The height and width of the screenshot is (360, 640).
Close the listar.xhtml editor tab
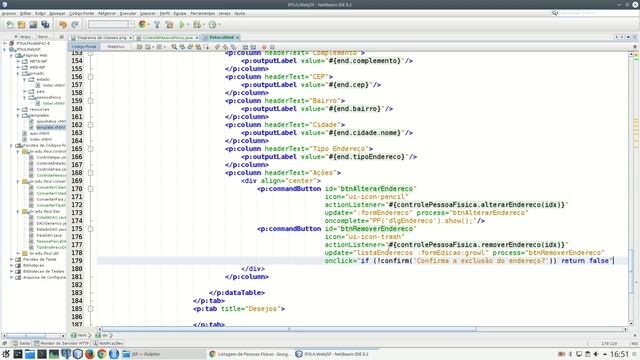pyautogui.click(x=238, y=38)
